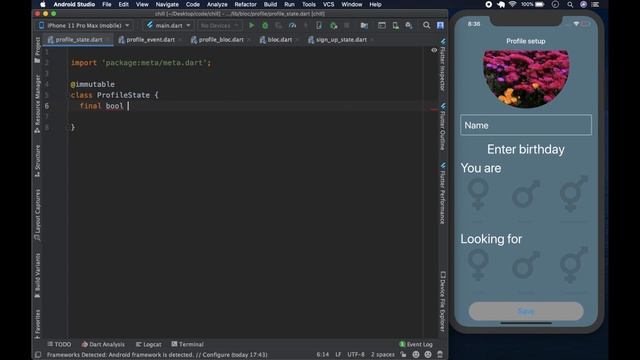Open the Refactor menu
The height and width of the screenshot is (360, 640).
click(245, 4)
